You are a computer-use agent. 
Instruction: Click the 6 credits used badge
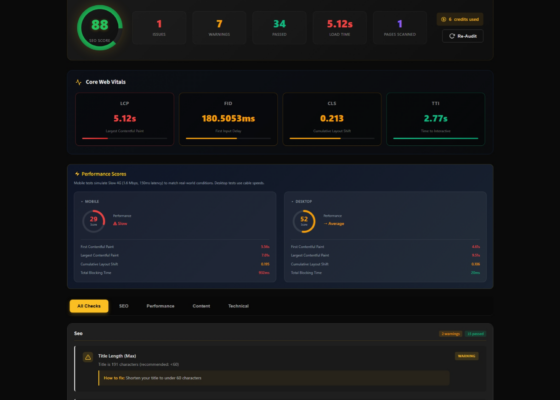[460, 19]
